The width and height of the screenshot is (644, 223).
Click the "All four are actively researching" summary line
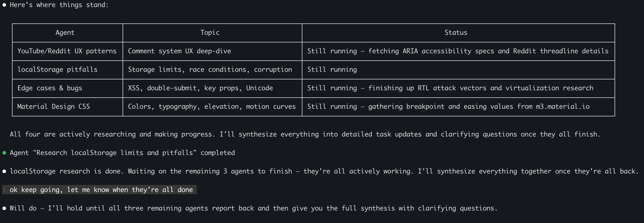click(305, 134)
